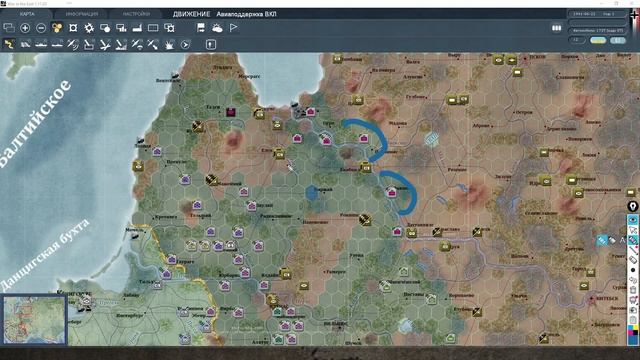Click the blue highlighted hex on map
This screenshot has height=360, width=640.
coord(311,193)
